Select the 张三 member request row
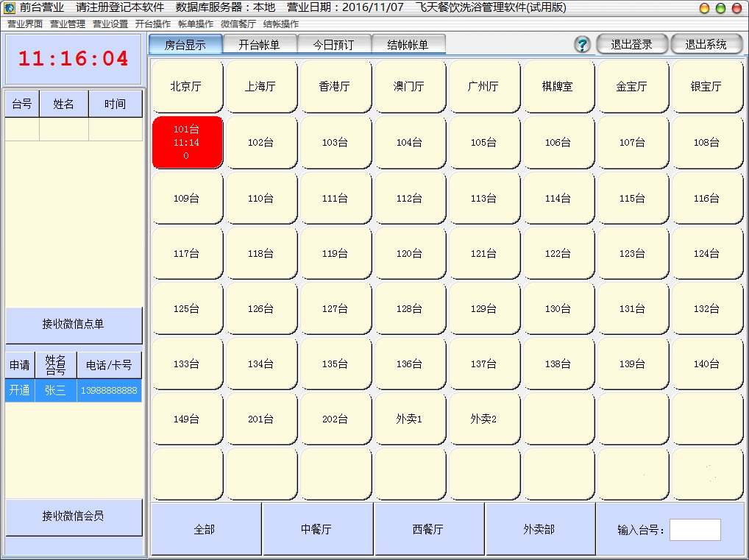 [x=73, y=390]
